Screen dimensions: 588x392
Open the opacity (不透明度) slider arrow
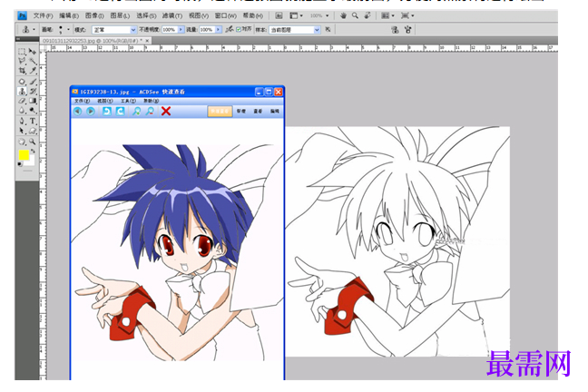pos(181,29)
